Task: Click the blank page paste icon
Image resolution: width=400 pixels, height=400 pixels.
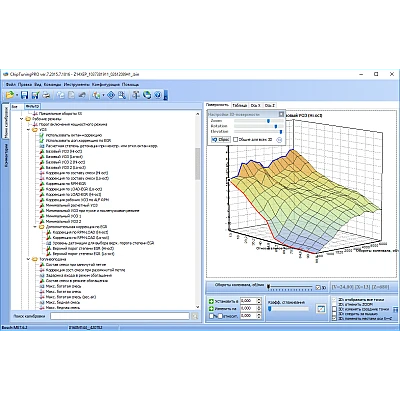Action: tap(71, 95)
